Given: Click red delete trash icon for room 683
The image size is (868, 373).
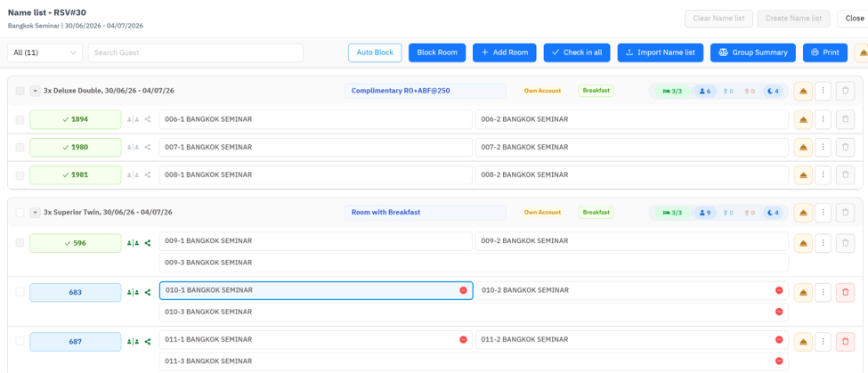Looking at the screenshot, I should (x=845, y=292).
